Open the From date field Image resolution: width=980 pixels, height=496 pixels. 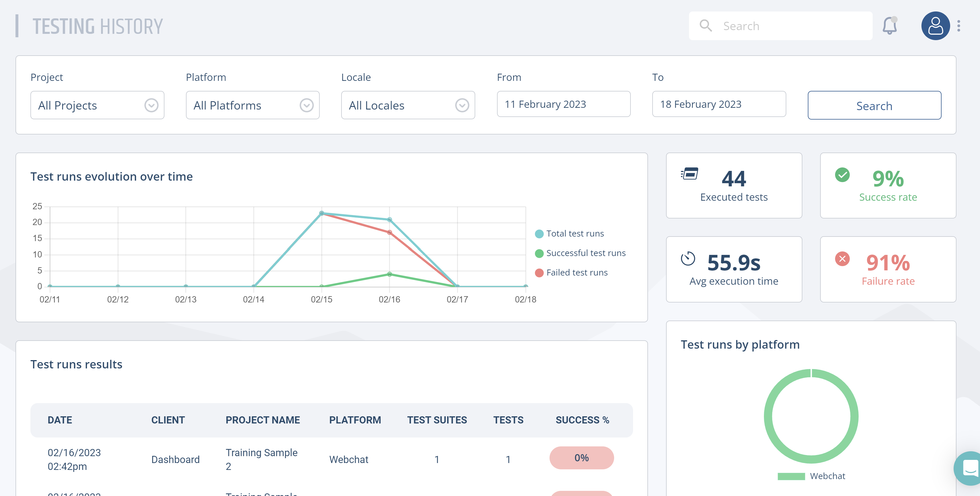(x=563, y=104)
